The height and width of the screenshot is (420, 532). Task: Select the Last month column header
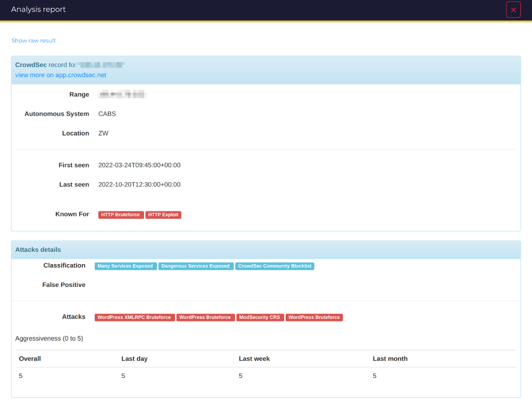390,359
